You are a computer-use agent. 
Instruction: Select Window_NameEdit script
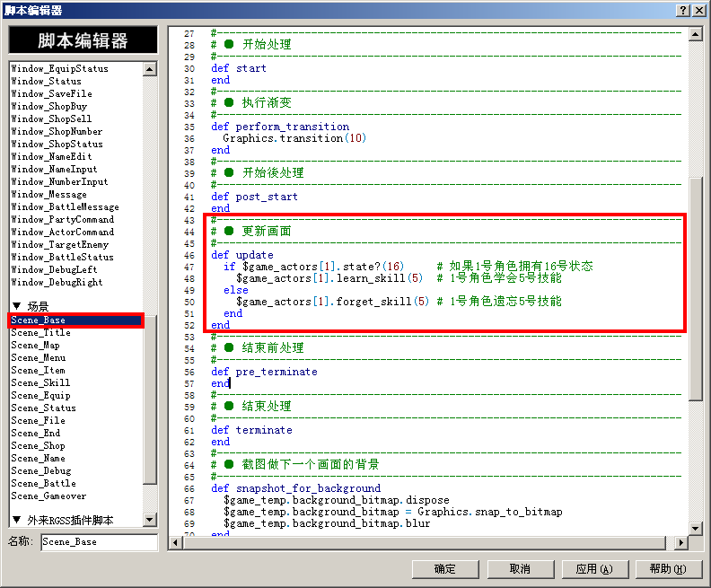[51, 157]
